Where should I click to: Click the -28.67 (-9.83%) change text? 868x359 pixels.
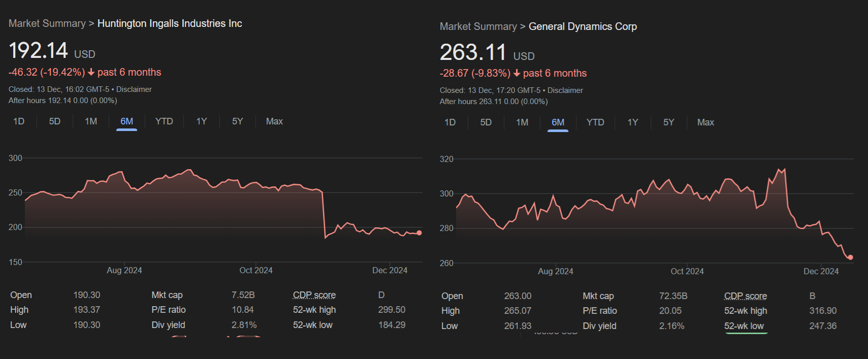pos(475,73)
